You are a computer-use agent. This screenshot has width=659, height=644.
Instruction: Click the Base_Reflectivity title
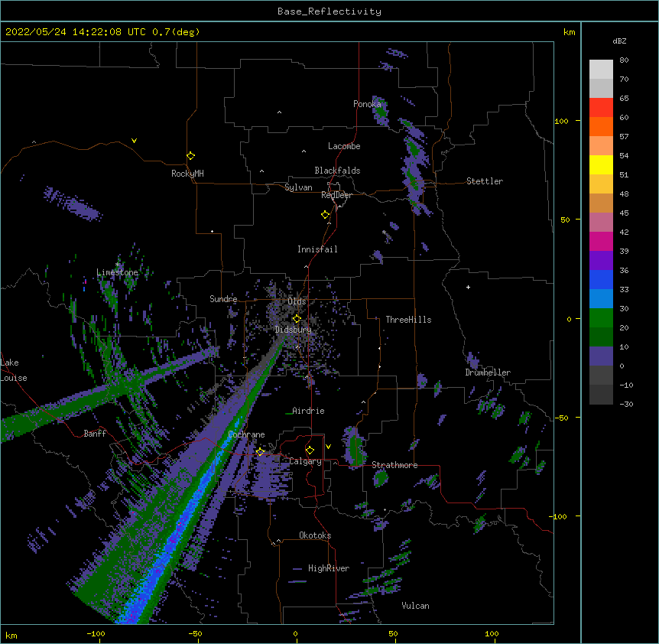coord(329,11)
